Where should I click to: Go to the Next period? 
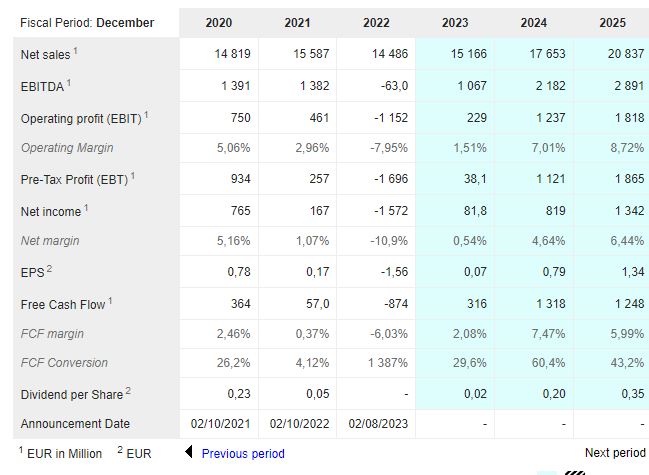[x=615, y=453]
